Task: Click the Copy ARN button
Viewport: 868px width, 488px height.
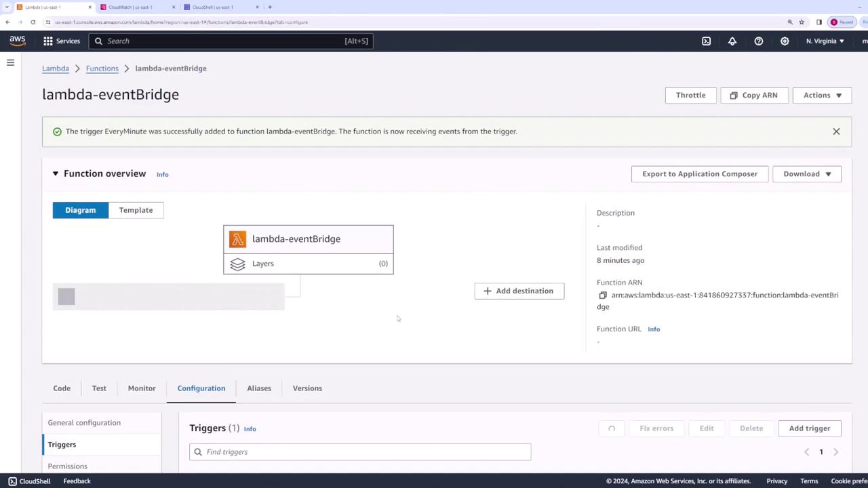Action: pyautogui.click(x=753, y=95)
